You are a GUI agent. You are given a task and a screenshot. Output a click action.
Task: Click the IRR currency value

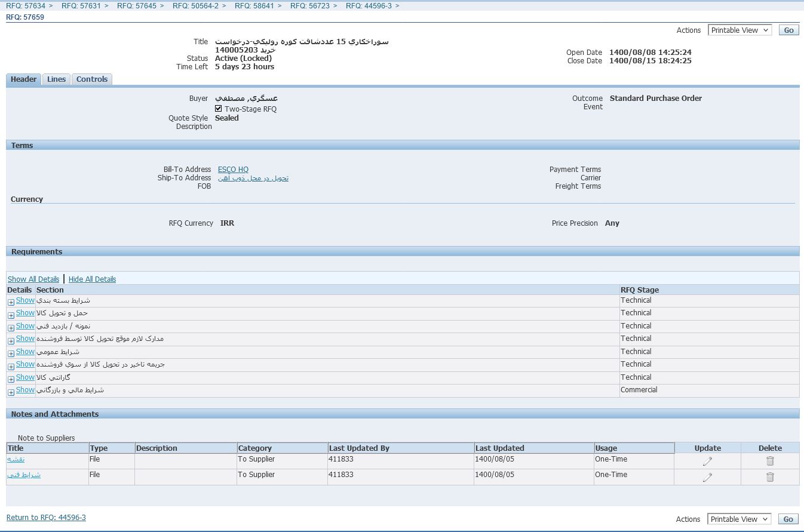pyautogui.click(x=227, y=223)
